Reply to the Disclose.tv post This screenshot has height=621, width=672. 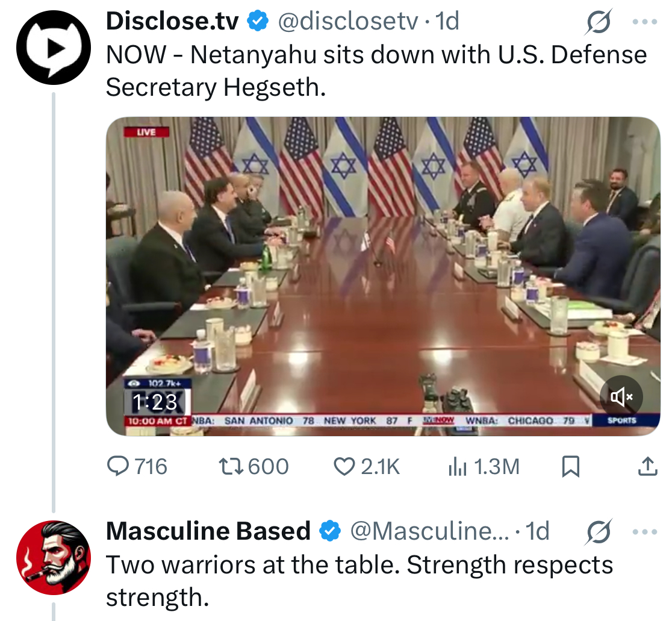137,466
